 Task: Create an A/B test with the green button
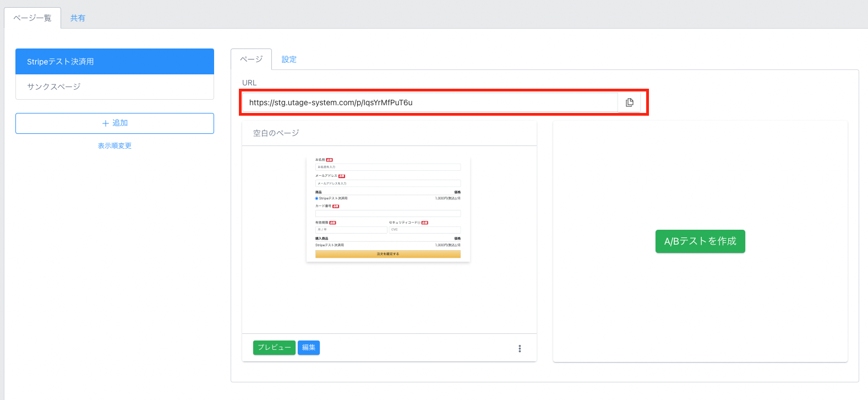point(700,241)
